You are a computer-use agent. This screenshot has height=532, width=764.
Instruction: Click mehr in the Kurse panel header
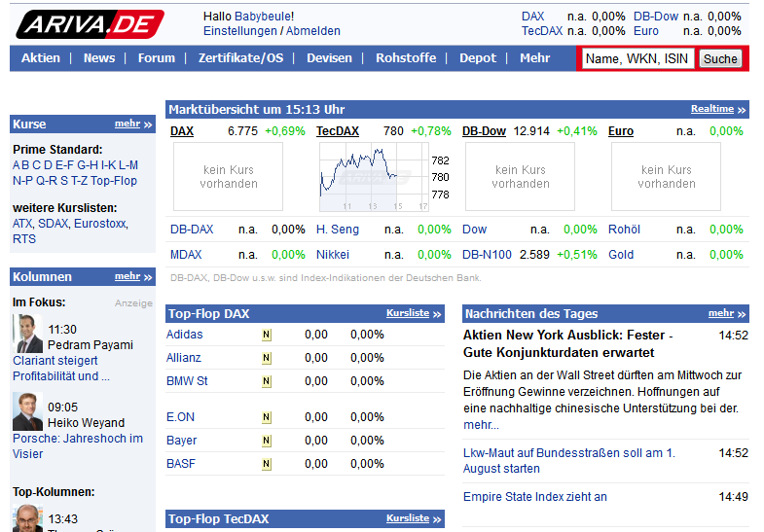[127, 124]
